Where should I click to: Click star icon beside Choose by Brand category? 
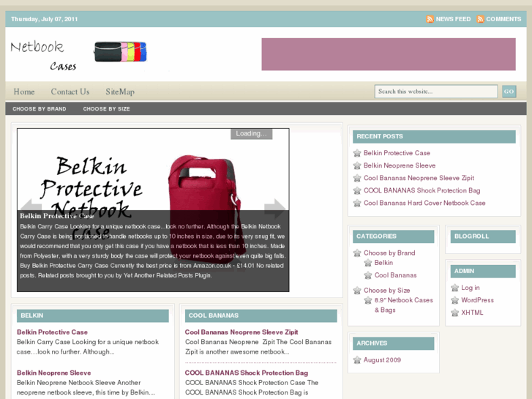point(357,253)
